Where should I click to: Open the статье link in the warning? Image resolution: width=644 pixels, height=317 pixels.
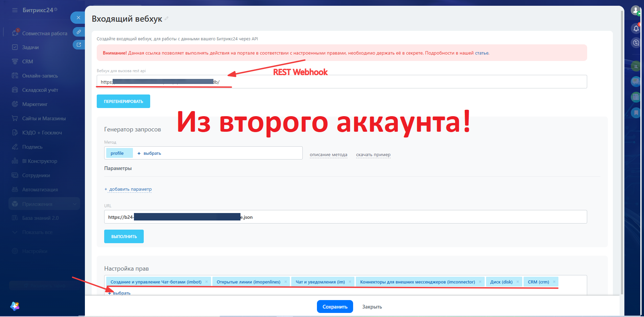[x=482, y=53]
